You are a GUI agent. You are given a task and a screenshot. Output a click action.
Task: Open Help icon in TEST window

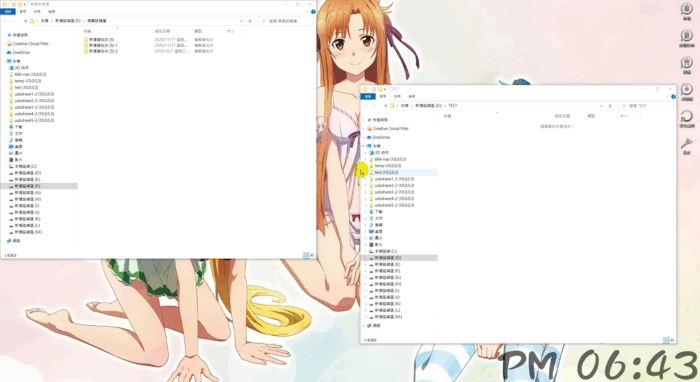click(x=673, y=96)
